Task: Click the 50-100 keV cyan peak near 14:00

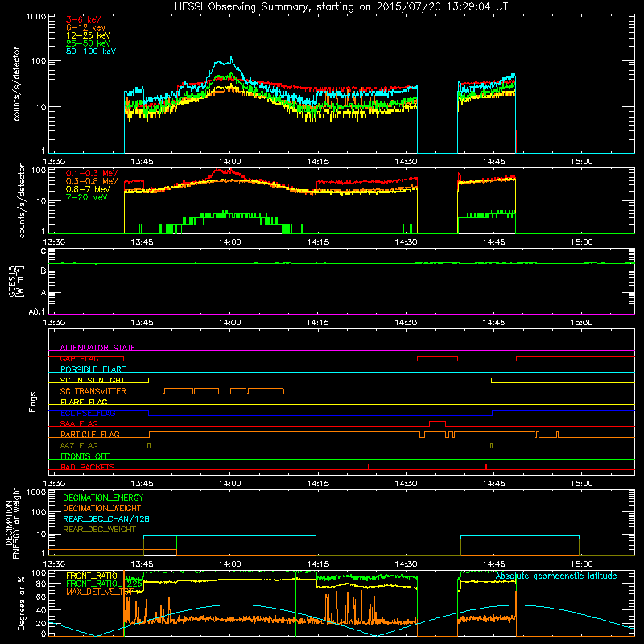Action: (x=231, y=58)
